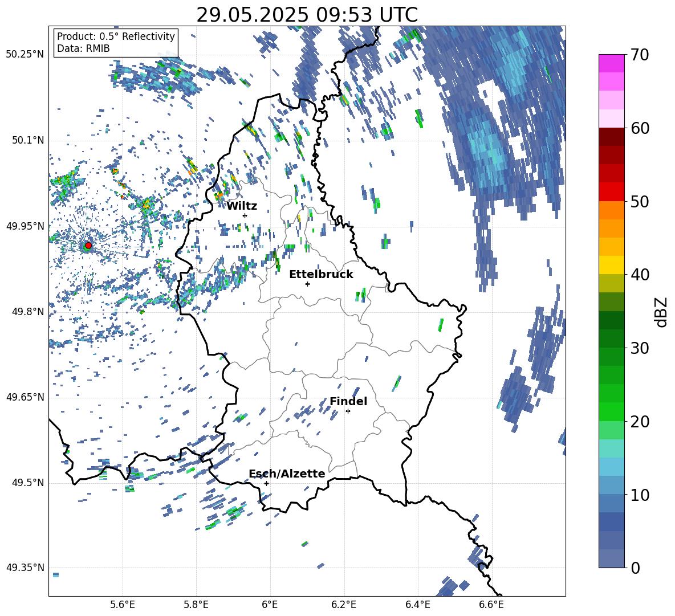This screenshot has height=616, width=675.
Task: Click the 20 label on the colorbar
Action: 639,422
